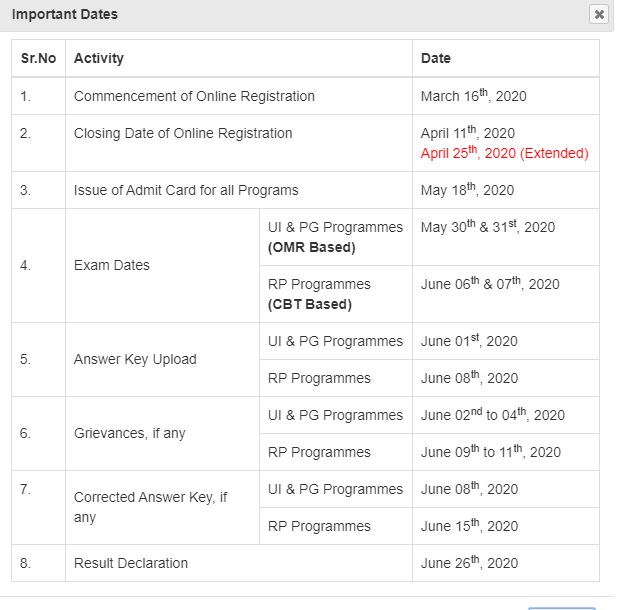Click the June 09th to 11th date

(x=492, y=452)
